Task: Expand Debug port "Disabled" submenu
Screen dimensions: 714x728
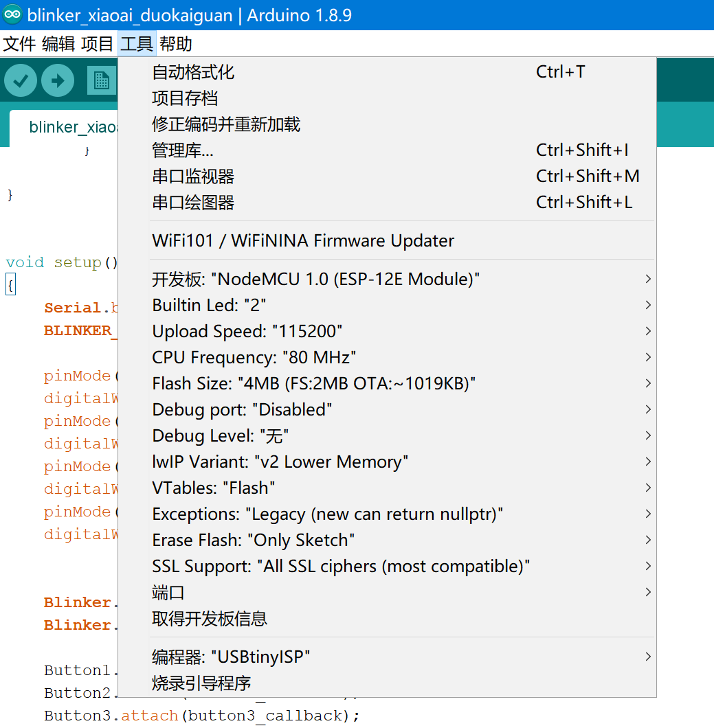Action: click(x=387, y=409)
